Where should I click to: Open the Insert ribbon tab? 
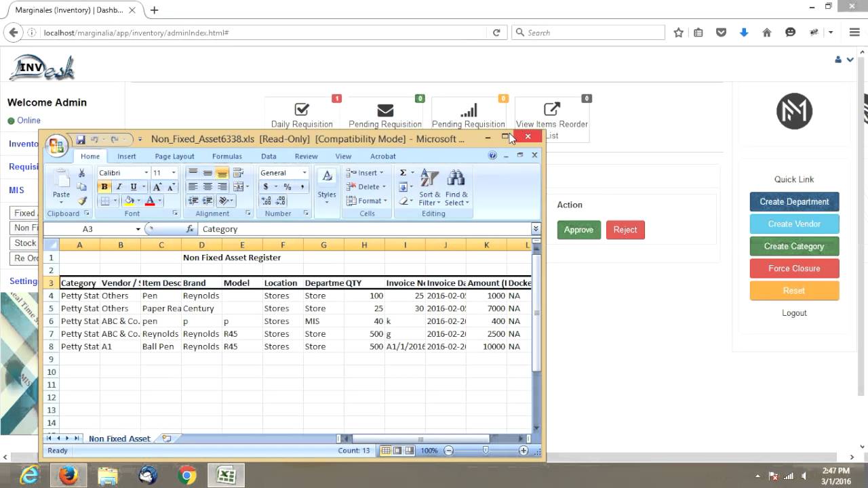[127, 156]
